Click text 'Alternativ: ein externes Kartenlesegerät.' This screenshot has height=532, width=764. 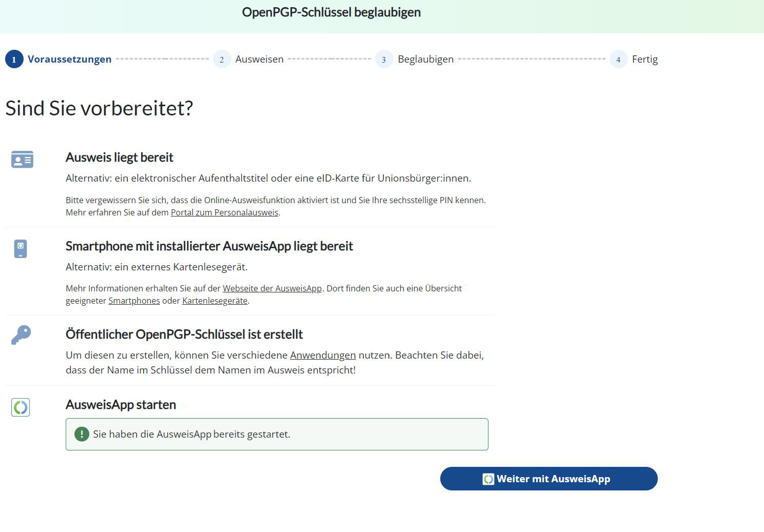pos(156,267)
